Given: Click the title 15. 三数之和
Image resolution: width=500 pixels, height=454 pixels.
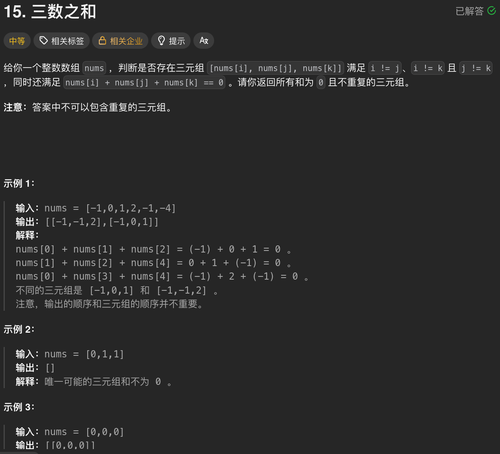Looking at the screenshot, I should pyautogui.click(x=50, y=12).
